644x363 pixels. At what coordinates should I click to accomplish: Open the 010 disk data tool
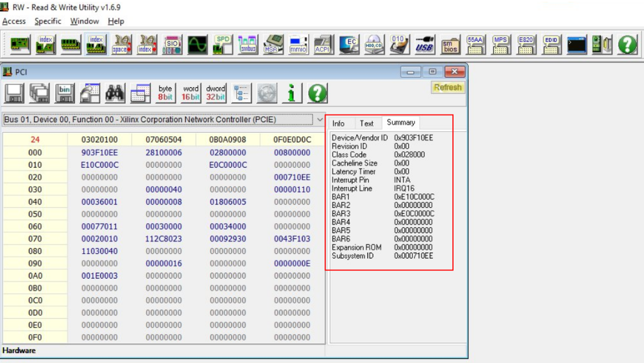click(399, 44)
